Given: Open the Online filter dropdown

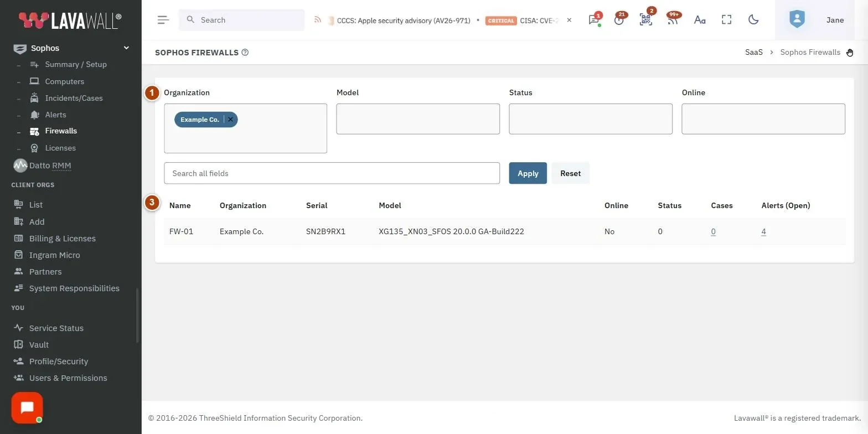Looking at the screenshot, I should tap(763, 118).
